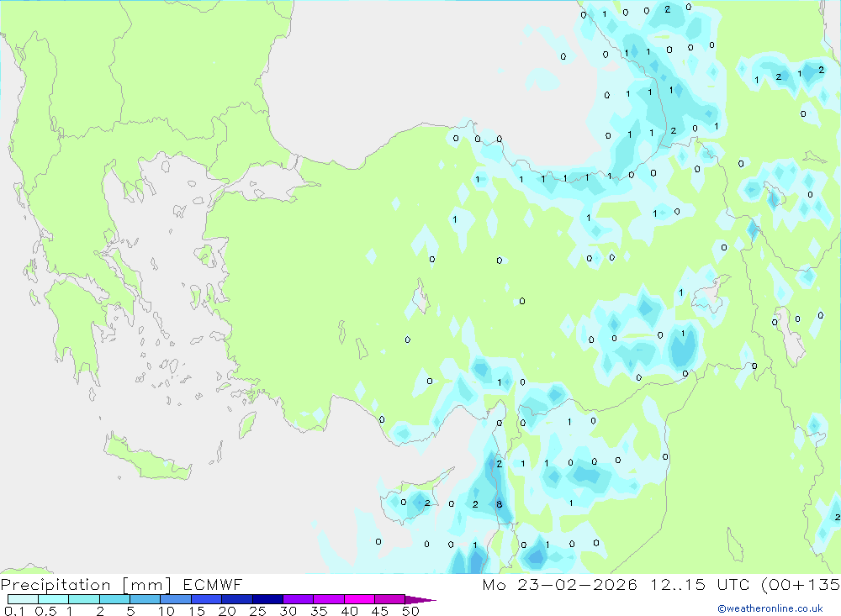The width and height of the screenshot is (841, 616).
Task: Open the weatheronline.co.uk copyright link
Action: click(770, 608)
